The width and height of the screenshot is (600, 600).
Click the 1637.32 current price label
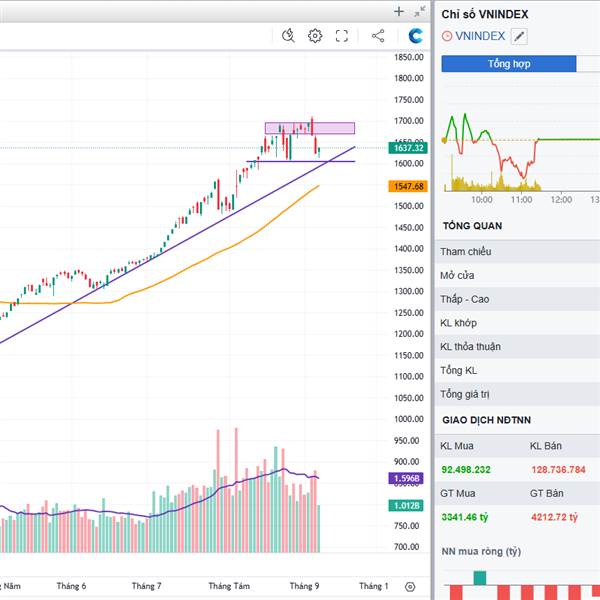tap(408, 148)
